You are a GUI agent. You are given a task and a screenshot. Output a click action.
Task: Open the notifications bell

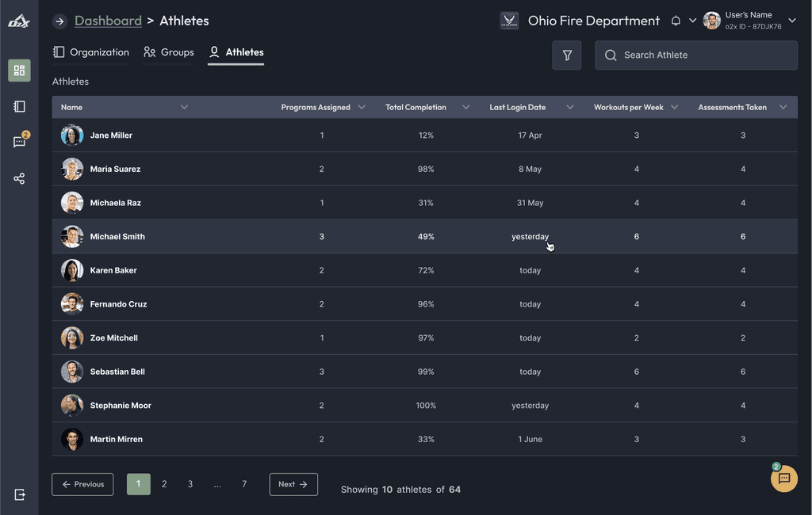pos(676,21)
